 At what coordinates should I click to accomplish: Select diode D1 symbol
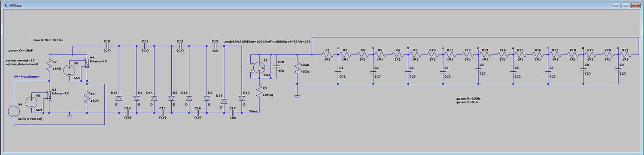point(137,98)
